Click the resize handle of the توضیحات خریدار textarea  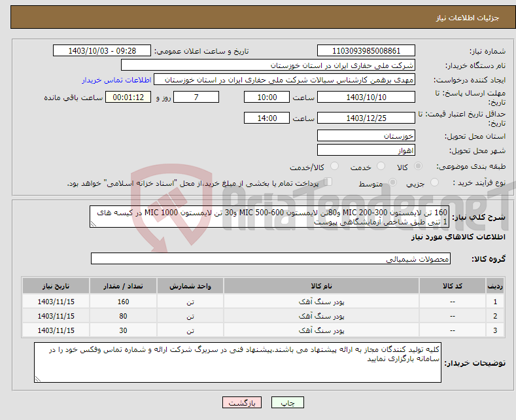click(38, 379)
